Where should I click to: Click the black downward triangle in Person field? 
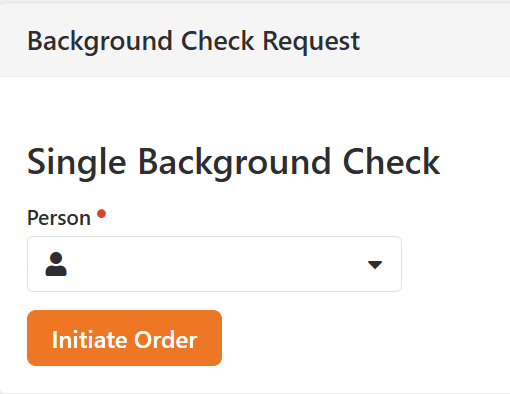[375, 265]
